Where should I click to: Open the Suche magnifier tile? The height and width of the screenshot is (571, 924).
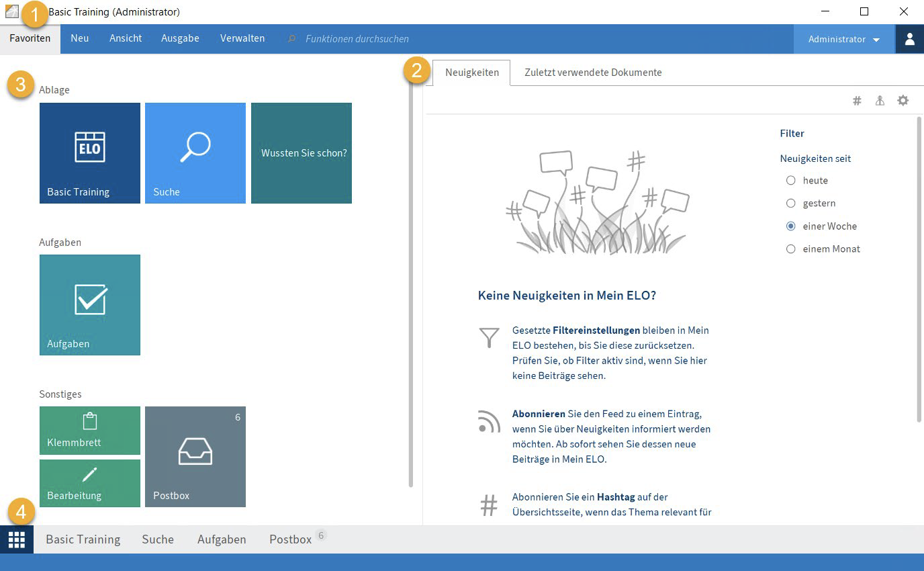[x=195, y=153]
